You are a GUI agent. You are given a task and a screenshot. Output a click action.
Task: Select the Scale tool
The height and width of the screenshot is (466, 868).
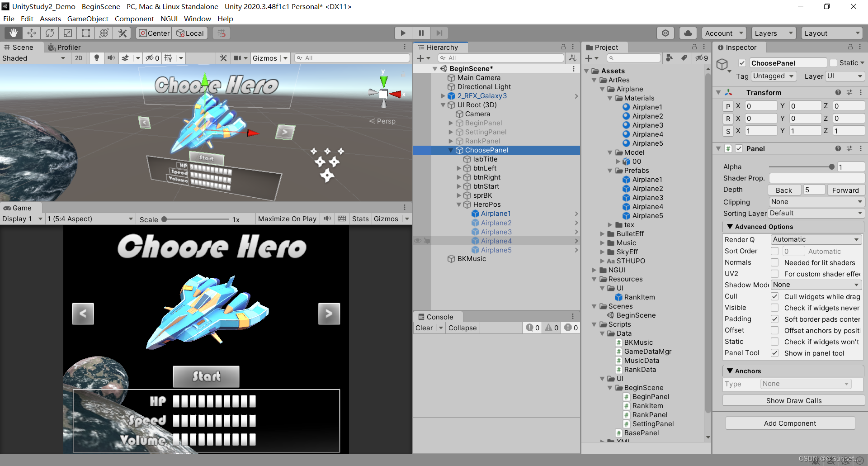pyautogui.click(x=68, y=33)
